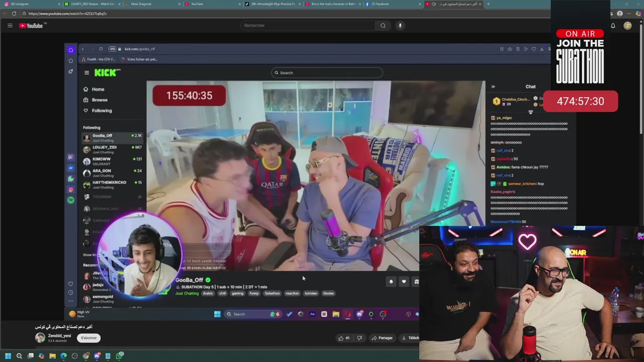
Task: Click the Zenddd_yeni channel avatar
Action: tap(40, 337)
